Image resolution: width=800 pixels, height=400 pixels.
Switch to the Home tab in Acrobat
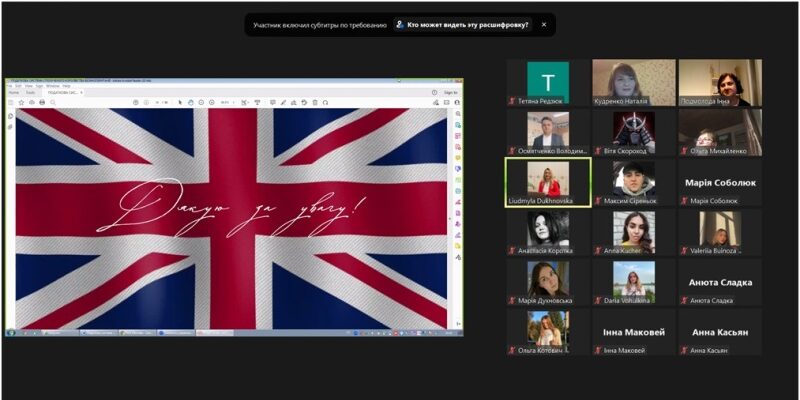[x=14, y=93]
